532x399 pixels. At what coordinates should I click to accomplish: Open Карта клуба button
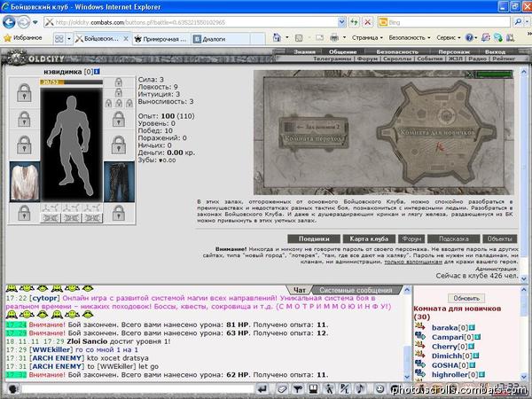[369, 239]
